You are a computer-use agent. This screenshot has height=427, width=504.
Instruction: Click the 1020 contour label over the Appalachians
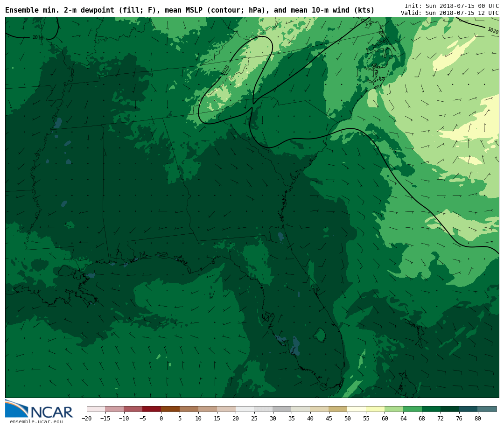pyautogui.click(x=226, y=70)
